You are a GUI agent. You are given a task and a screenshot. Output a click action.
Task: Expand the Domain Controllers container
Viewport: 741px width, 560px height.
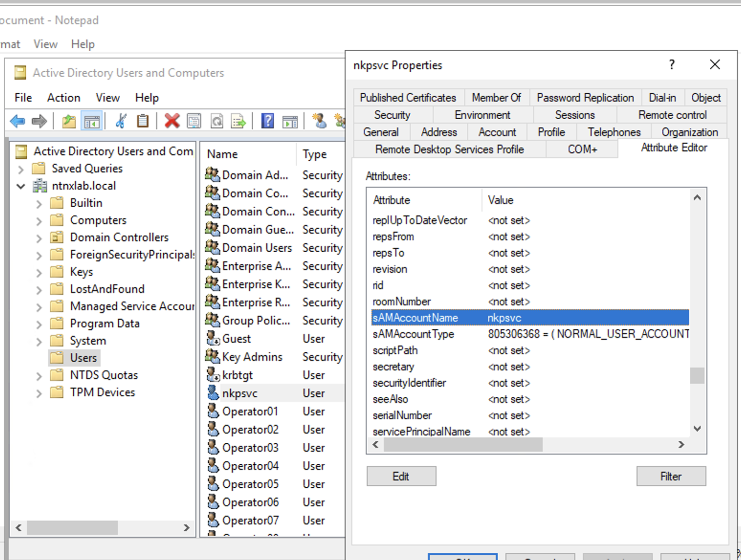point(39,238)
